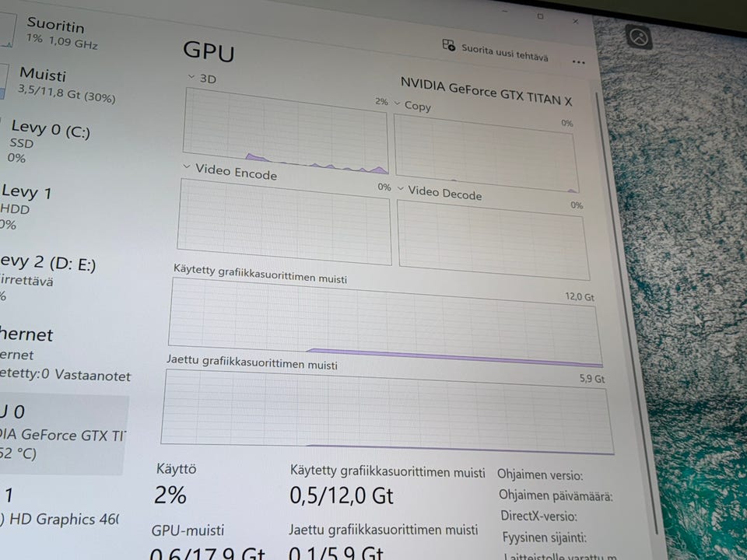Open the three-dot more options menu
This screenshot has width=747, height=560.
click(x=578, y=62)
